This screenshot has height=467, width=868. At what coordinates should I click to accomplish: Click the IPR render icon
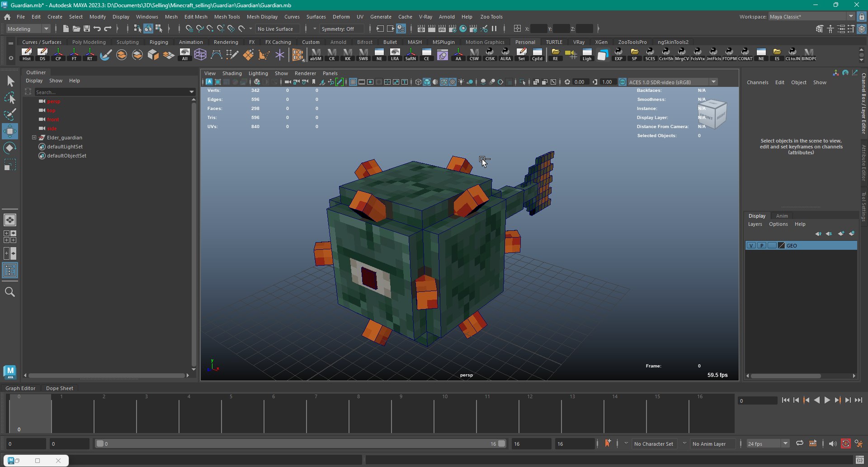click(x=442, y=29)
